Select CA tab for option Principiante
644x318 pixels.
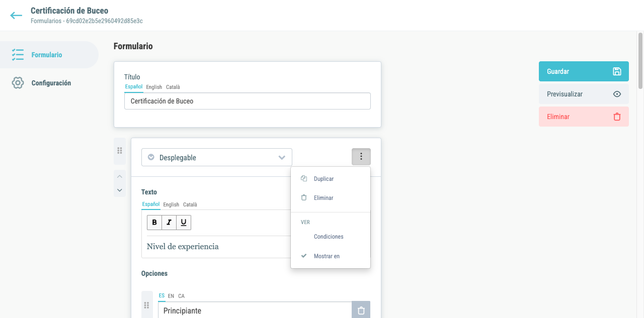click(x=181, y=296)
